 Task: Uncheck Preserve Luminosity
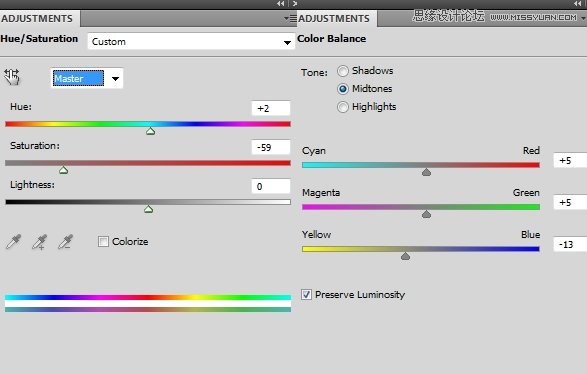click(x=306, y=295)
